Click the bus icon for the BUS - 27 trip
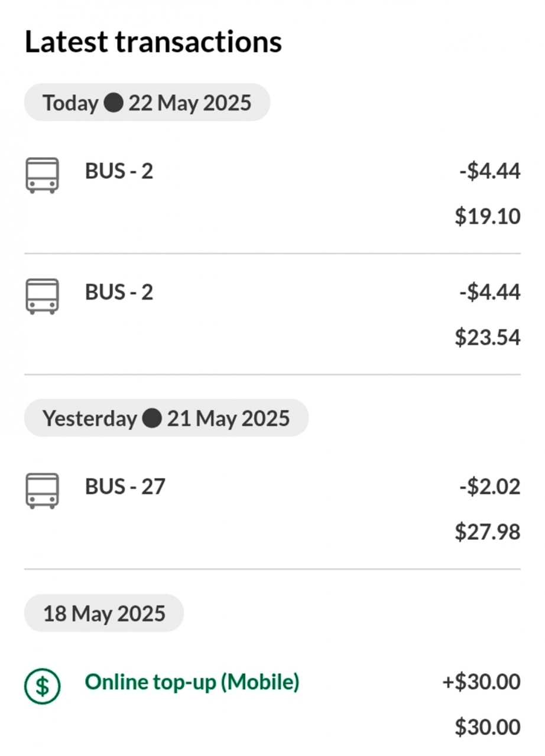This screenshot has height=756, width=545. (x=43, y=490)
